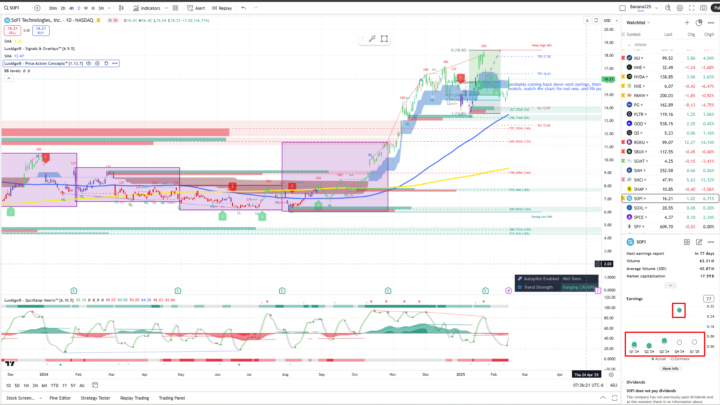Select the rectangle tool on chart toolbar
720x405 pixels.
(384, 39)
